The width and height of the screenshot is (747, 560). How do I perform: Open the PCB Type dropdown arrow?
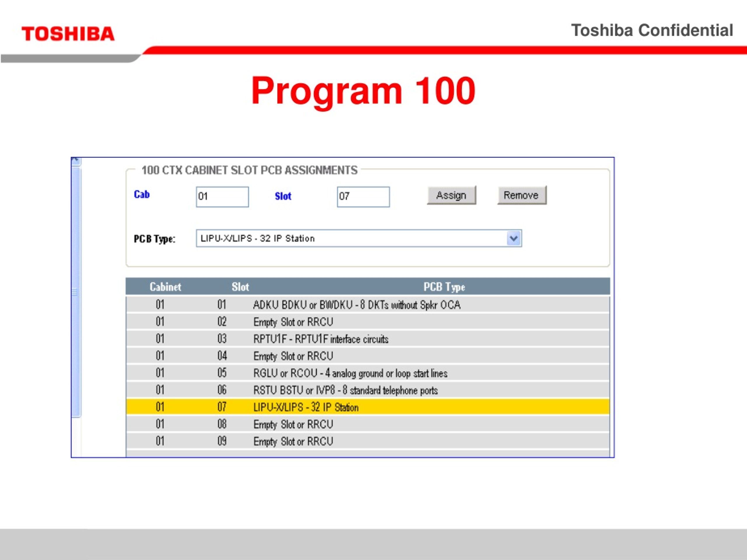(x=514, y=238)
